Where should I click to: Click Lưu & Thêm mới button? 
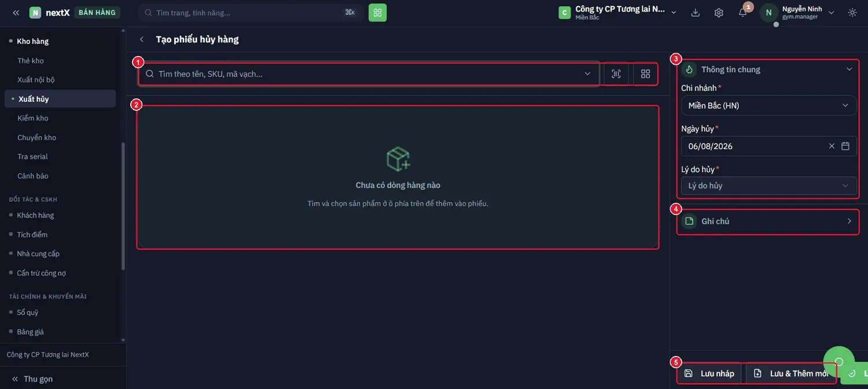point(792,373)
